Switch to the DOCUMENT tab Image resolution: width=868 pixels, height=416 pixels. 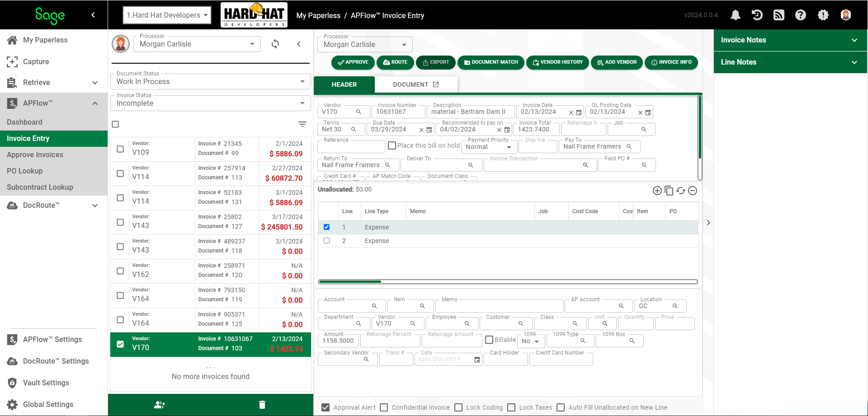416,84
